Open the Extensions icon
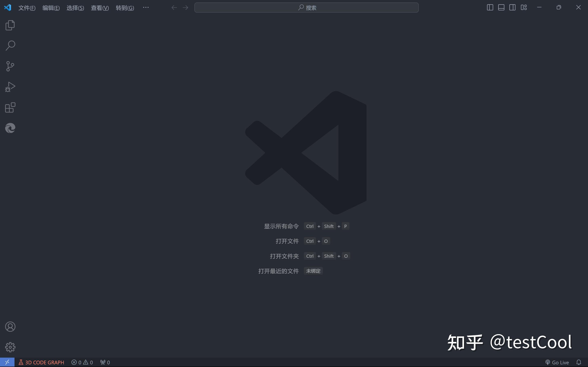588x367 pixels. (x=10, y=107)
